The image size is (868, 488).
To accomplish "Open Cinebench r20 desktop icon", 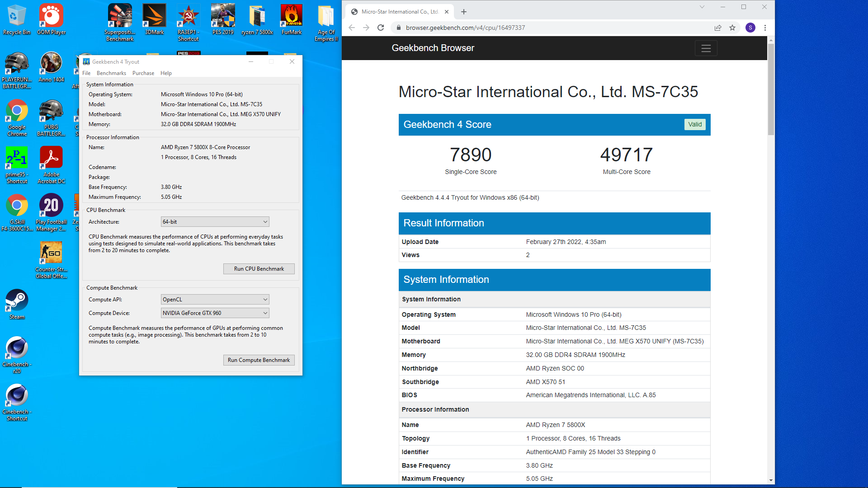I will pos(17,355).
